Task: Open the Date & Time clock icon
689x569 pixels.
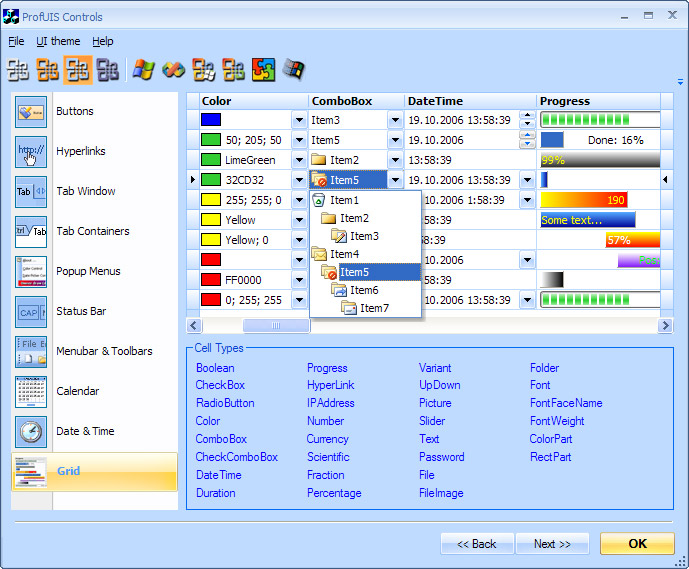Action: [x=31, y=432]
